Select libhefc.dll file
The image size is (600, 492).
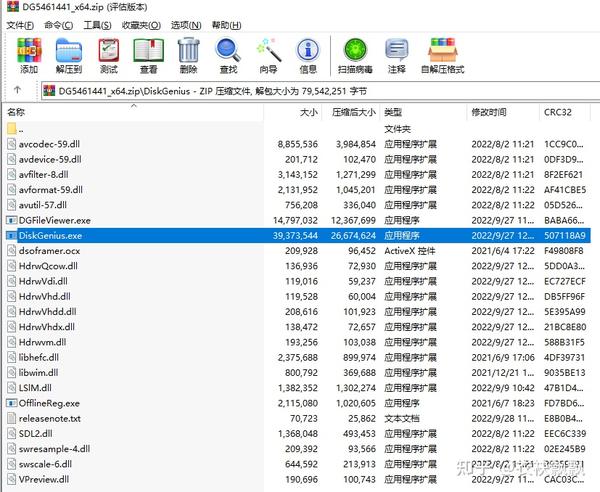(39, 357)
